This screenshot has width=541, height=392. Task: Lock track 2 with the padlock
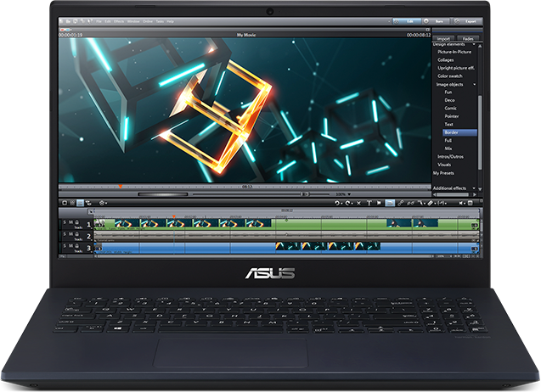(77, 234)
